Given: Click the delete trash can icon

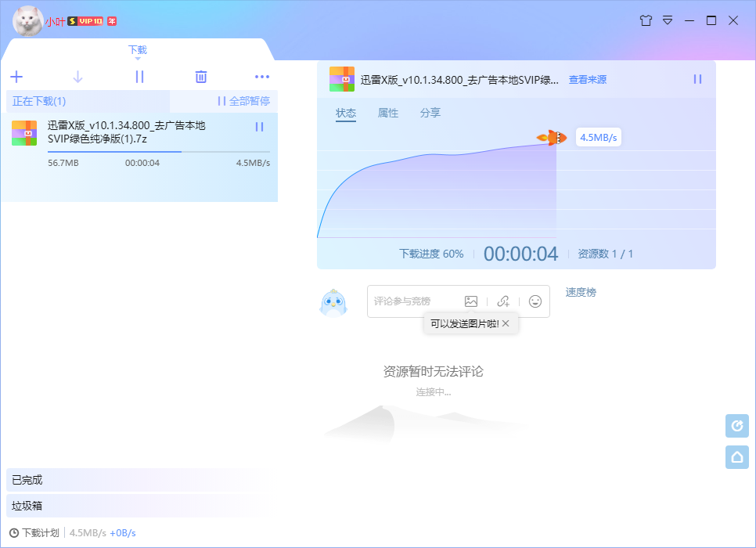Looking at the screenshot, I should pos(201,77).
